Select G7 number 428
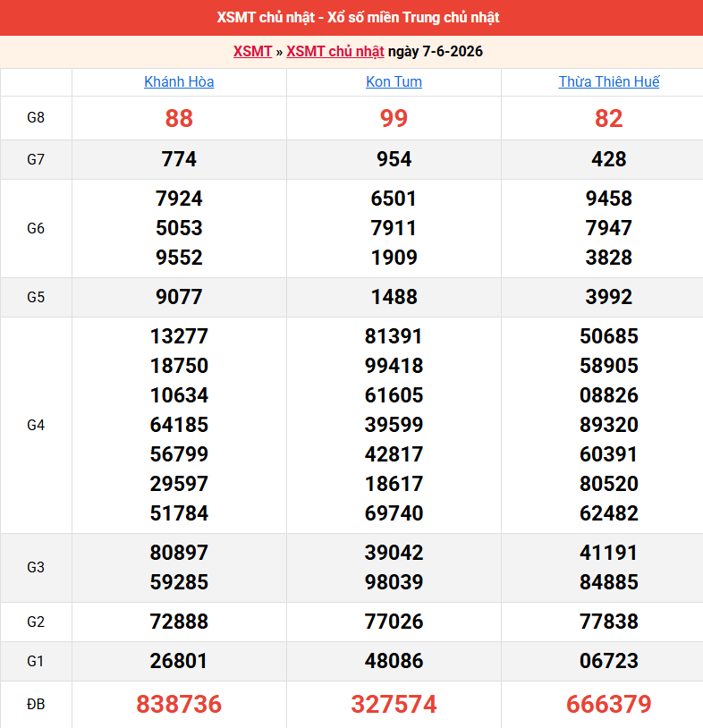This screenshot has height=728, width=703. tap(609, 159)
